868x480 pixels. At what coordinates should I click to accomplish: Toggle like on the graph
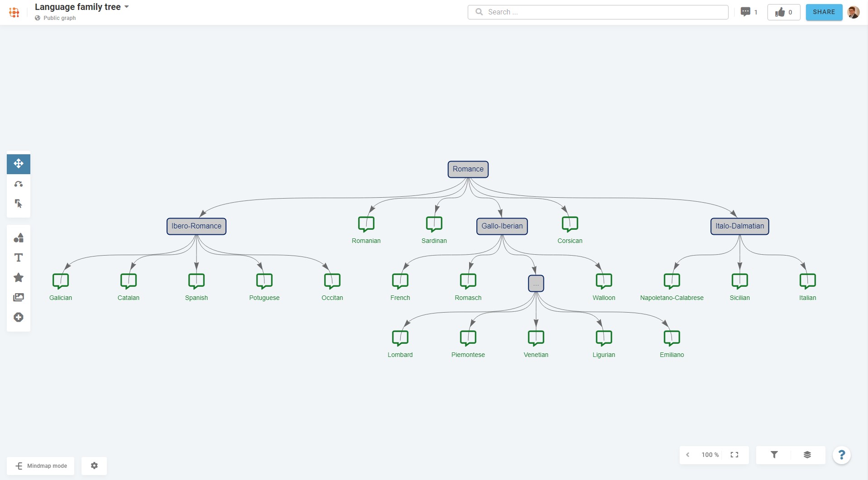[x=783, y=12]
